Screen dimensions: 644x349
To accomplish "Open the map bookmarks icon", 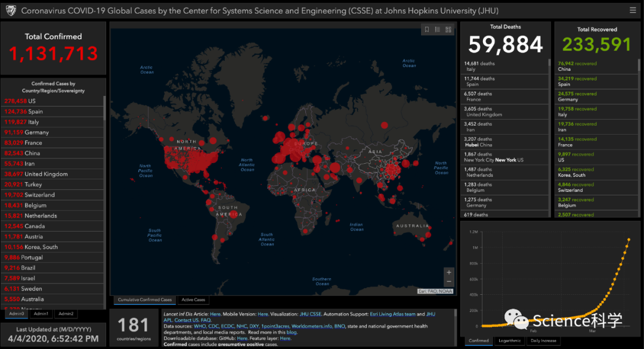I will click(x=427, y=30).
